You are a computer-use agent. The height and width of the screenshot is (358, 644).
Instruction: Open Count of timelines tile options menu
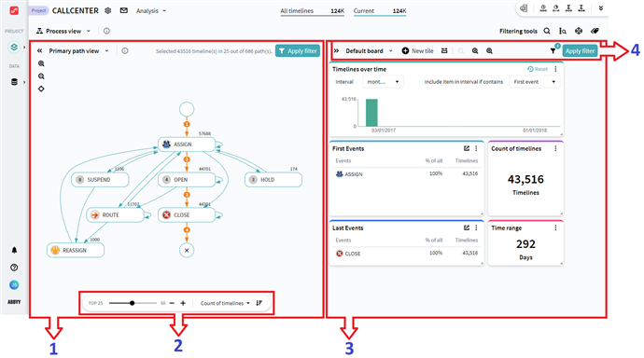pos(555,148)
